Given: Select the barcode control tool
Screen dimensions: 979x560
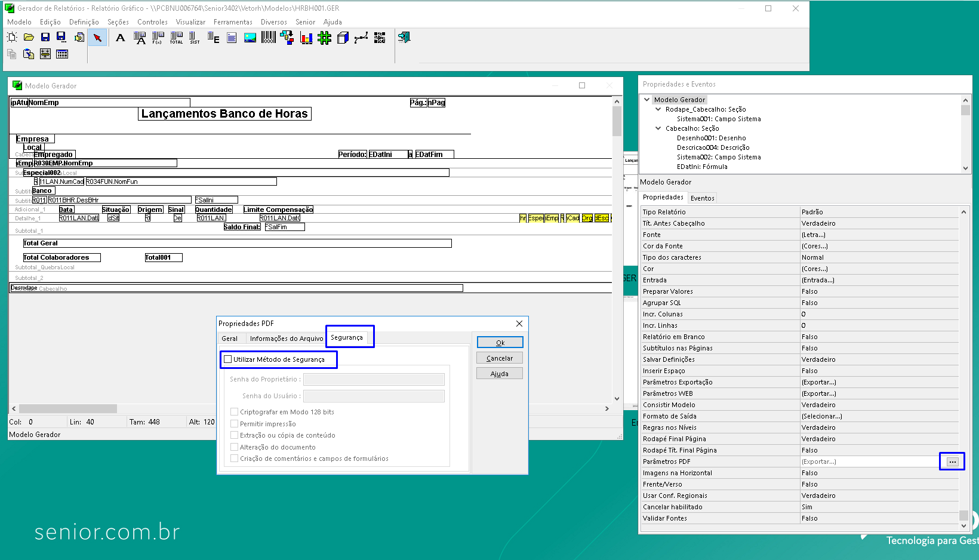Looking at the screenshot, I should click(268, 38).
